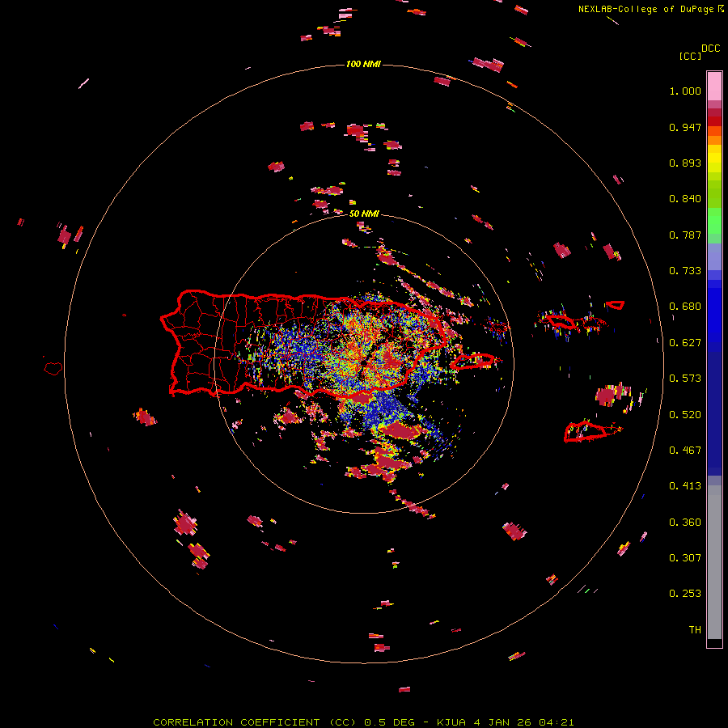The width and height of the screenshot is (728, 728).
Task: Click the 0.307 legend value
Action: click(x=685, y=558)
